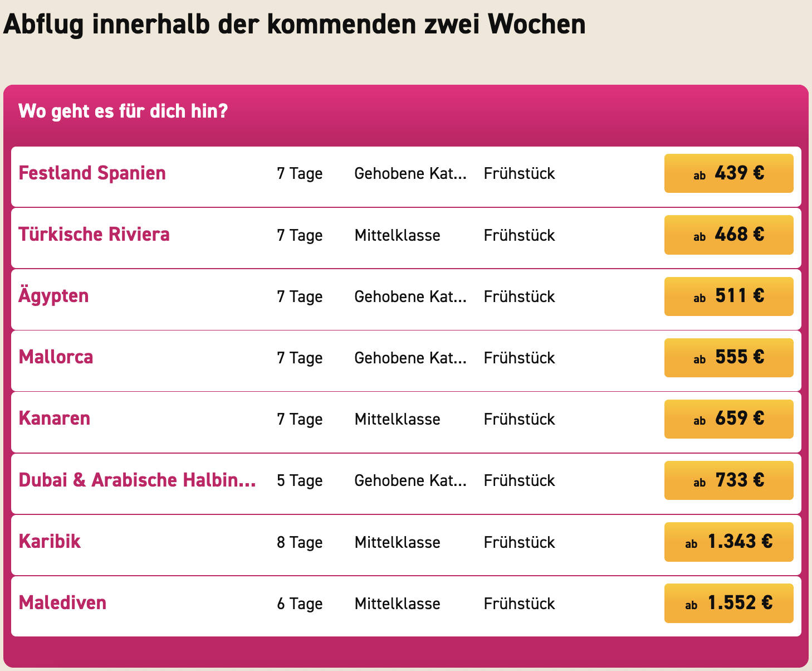The width and height of the screenshot is (812, 671).
Task: Open the Türkische Riviera destination link
Action: [x=94, y=235]
